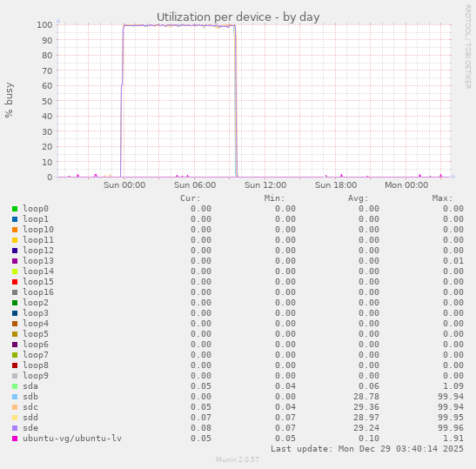Click the 50 y-axis tick label

47,101
